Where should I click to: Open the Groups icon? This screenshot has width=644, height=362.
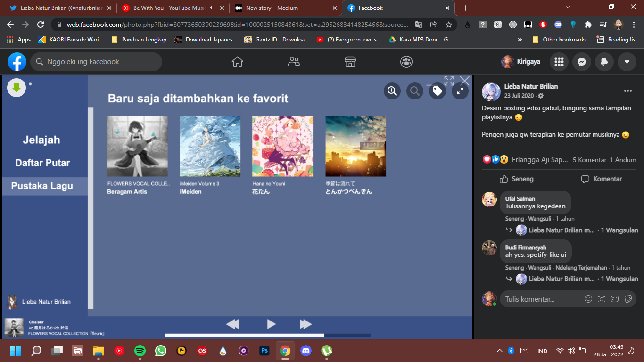(x=406, y=62)
